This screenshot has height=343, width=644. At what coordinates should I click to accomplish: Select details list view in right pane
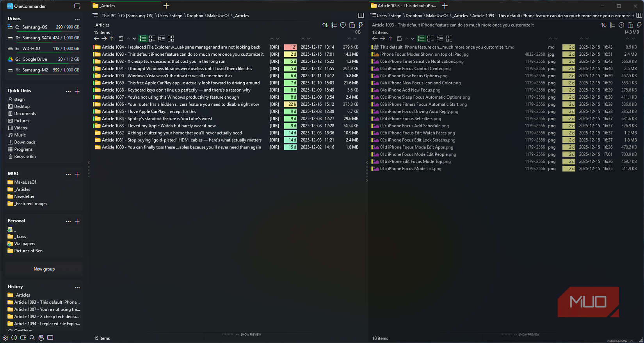[x=421, y=39]
